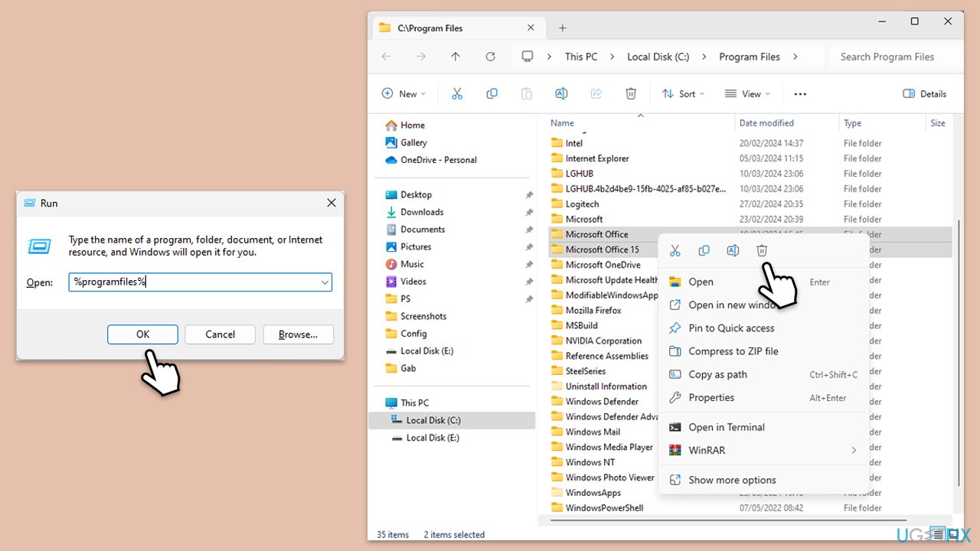Close the C:\Program Files tab
Viewport: 980px width, 551px height.
pyautogui.click(x=531, y=28)
